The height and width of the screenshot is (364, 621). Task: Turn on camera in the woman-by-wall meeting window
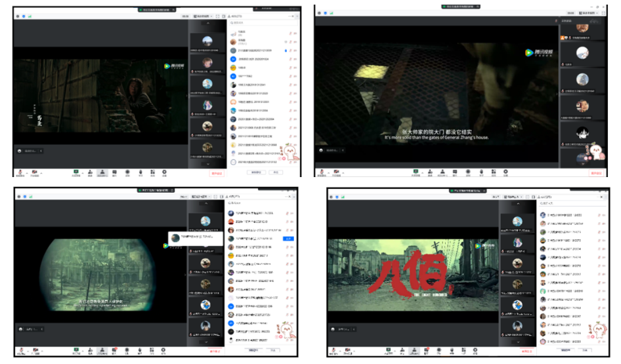point(35,172)
